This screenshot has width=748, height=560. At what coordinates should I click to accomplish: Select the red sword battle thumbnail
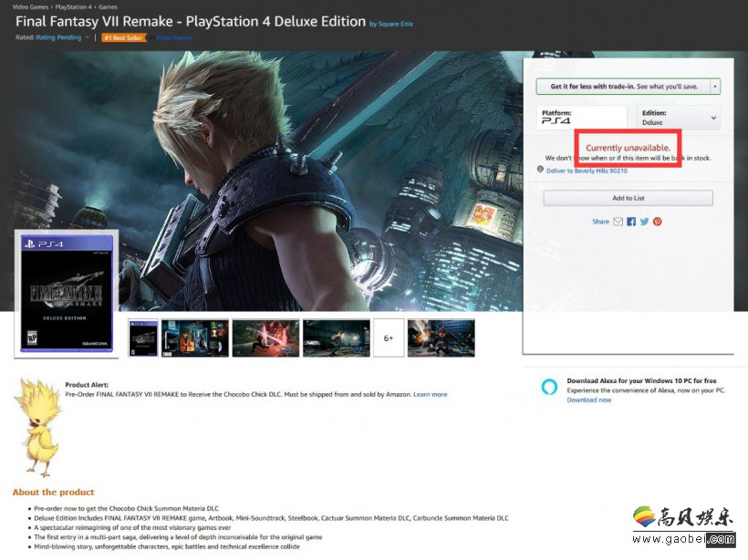265,338
